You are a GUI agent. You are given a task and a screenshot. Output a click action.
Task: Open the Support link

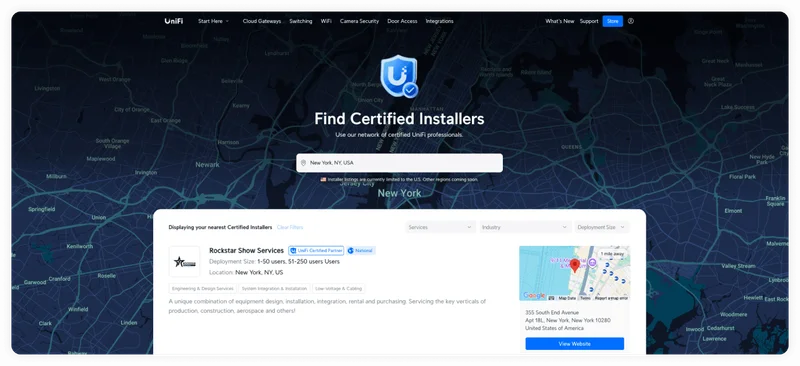pos(589,21)
